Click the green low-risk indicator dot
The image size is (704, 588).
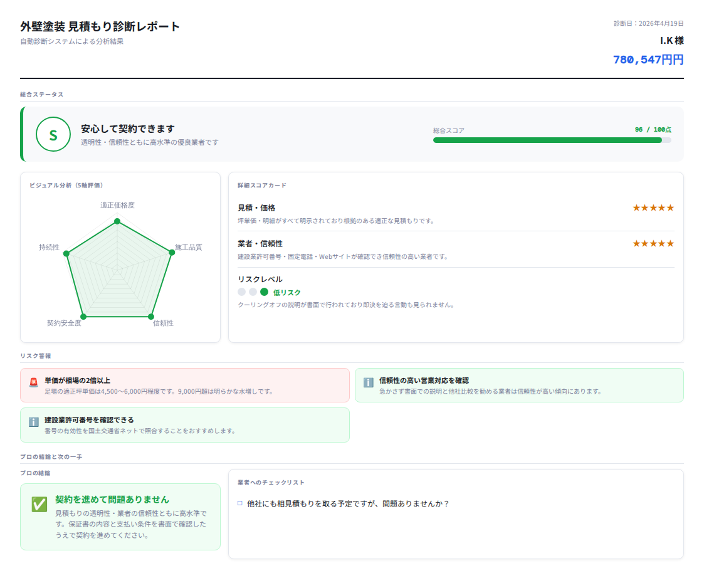[x=265, y=291]
